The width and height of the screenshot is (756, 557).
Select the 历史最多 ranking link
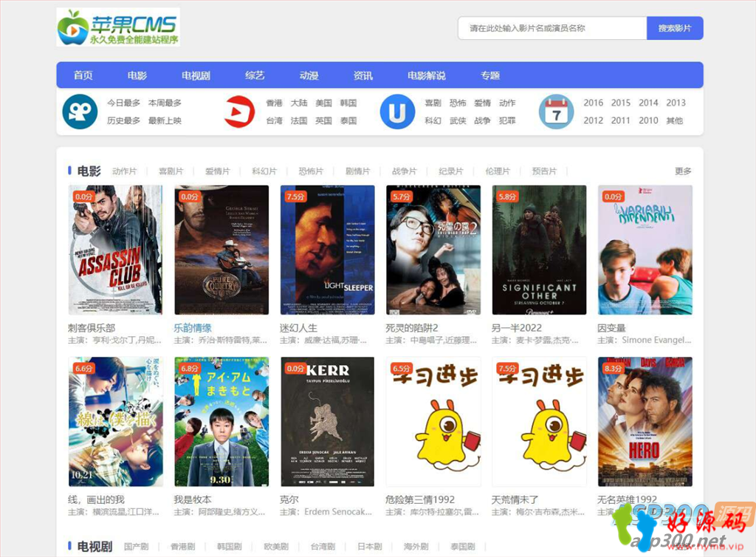[123, 120]
